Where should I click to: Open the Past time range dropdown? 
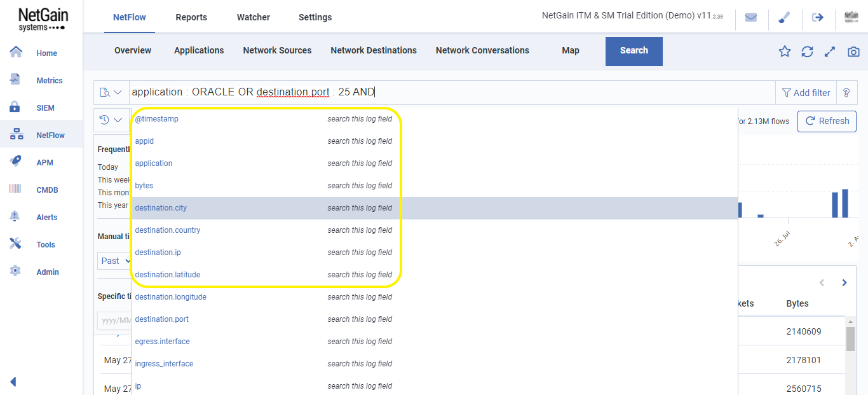click(114, 261)
